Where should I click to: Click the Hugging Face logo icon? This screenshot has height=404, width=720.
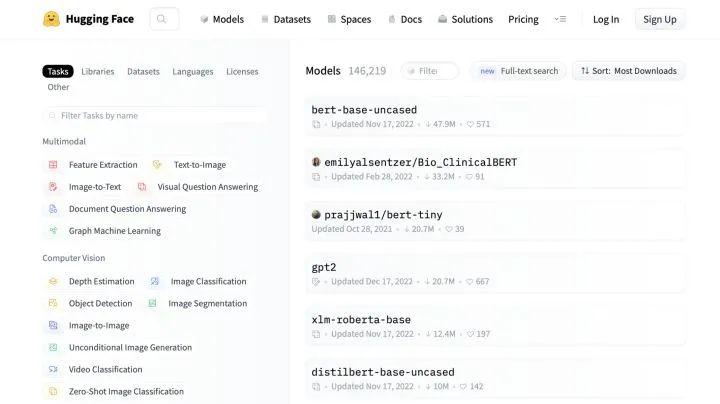click(51, 19)
